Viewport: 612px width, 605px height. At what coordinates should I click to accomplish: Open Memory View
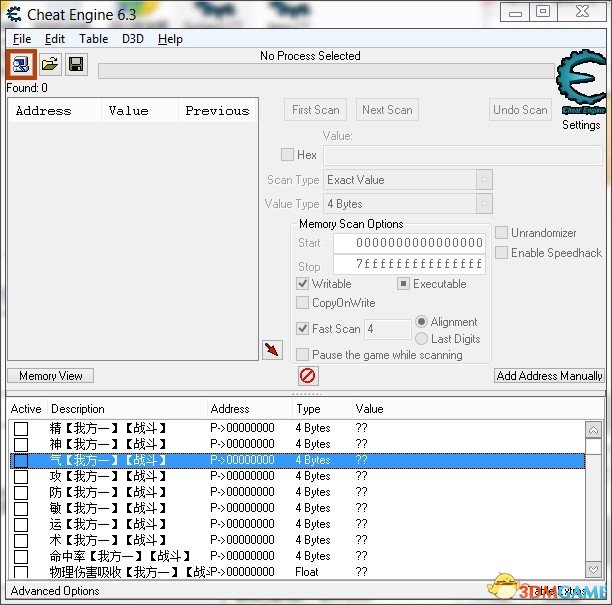(x=51, y=375)
